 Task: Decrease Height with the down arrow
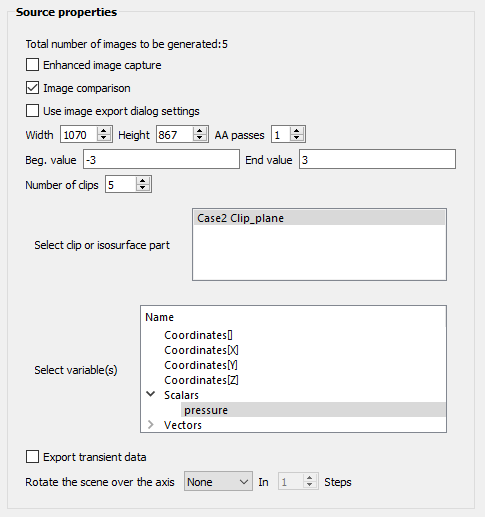(200, 138)
